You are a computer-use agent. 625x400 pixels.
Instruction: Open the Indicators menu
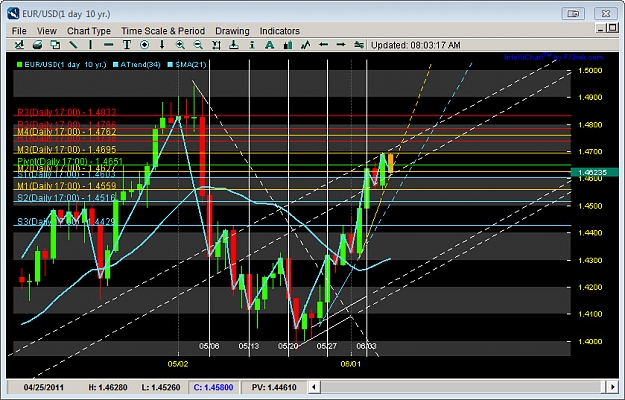(x=279, y=31)
